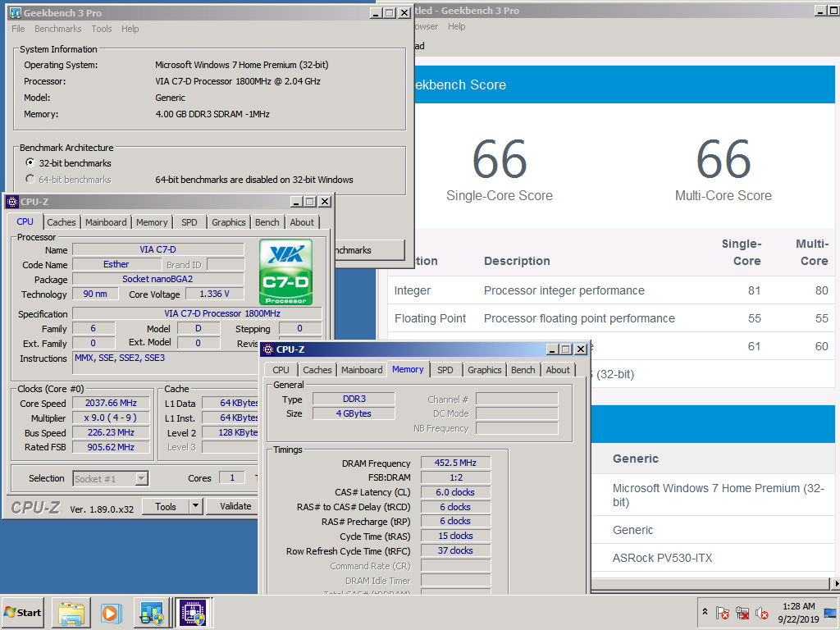Open the Windows Start button
Screen dimensions: 840x630
(x=23, y=612)
